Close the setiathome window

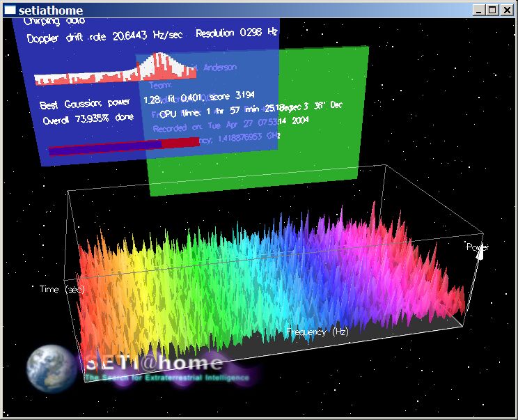click(506, 10)
